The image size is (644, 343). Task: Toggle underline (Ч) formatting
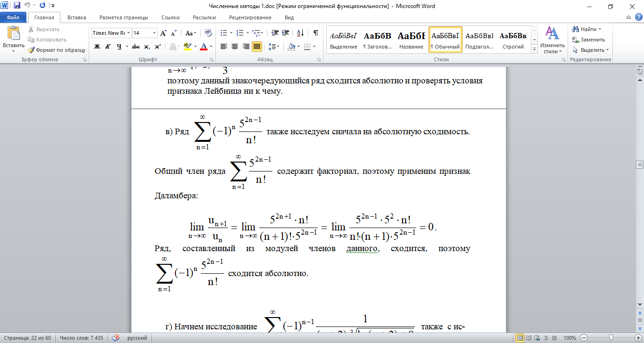119,47
